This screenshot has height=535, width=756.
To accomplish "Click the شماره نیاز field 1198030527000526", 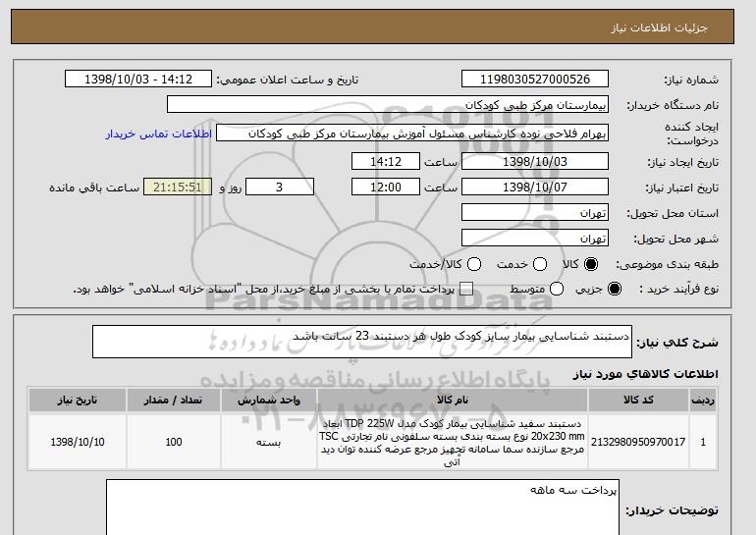I will click(x=535, y=80).
